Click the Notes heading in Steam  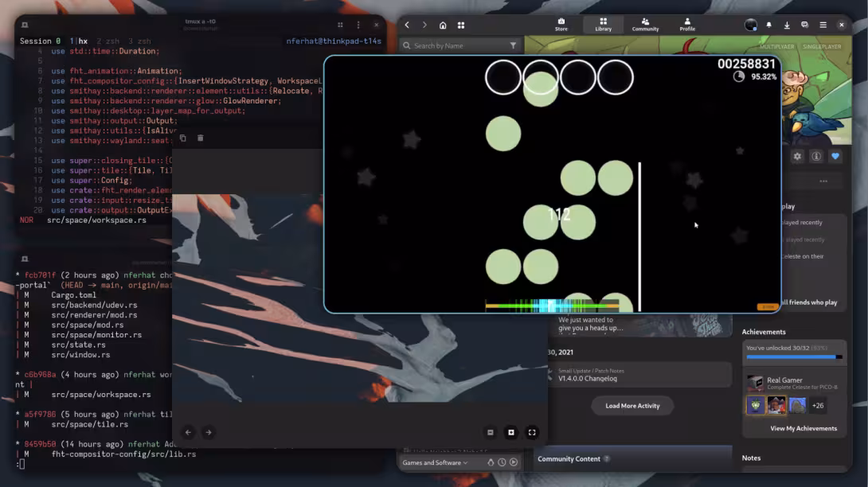tap(751, 458)
